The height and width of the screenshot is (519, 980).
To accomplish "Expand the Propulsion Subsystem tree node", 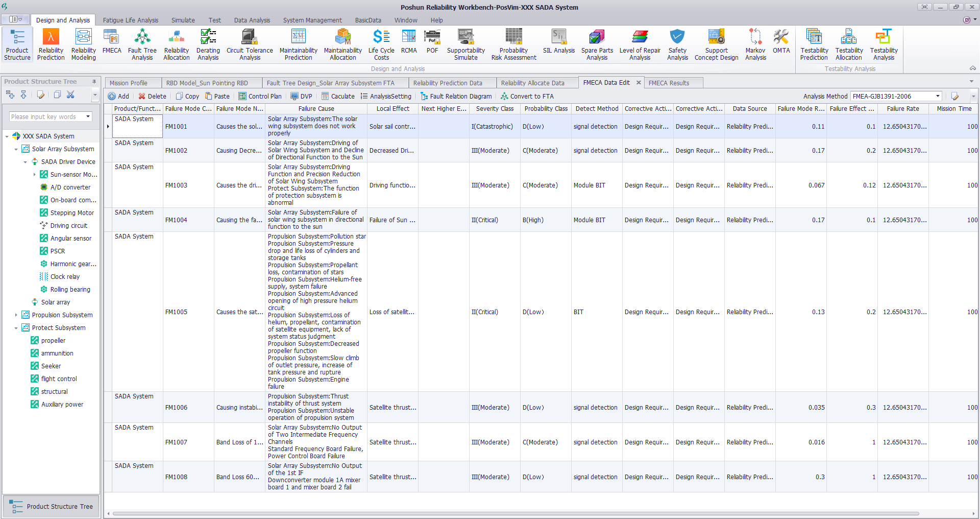I will 16,315.
